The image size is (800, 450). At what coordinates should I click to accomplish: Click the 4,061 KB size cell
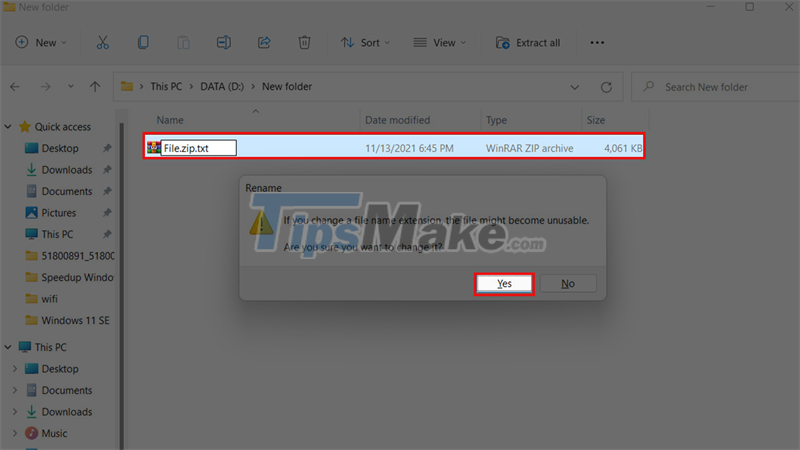[x=623, y=148]
